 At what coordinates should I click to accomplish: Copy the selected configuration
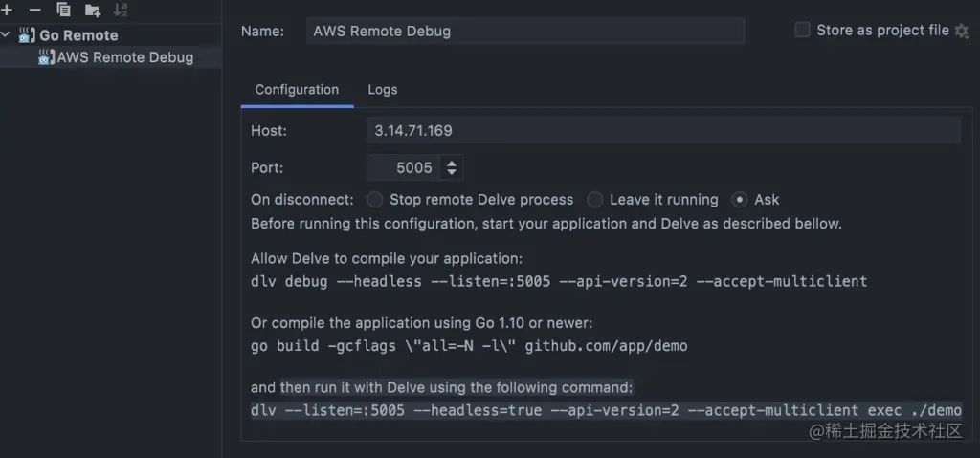(63, 10)
